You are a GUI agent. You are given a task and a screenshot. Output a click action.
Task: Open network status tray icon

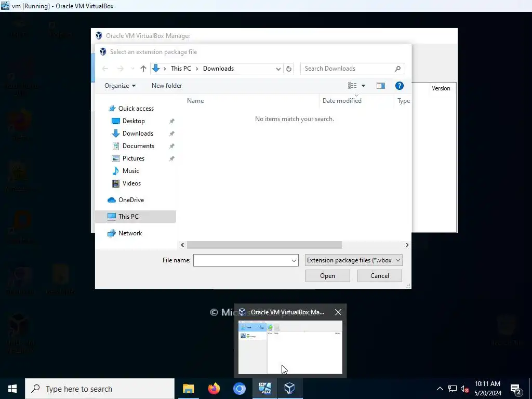(x=453, y=389)
